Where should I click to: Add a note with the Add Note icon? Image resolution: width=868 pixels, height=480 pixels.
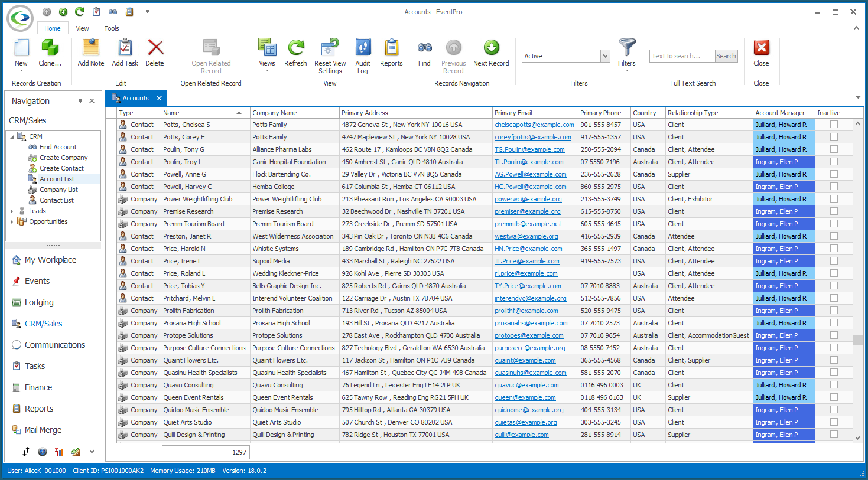pos(91,48)
